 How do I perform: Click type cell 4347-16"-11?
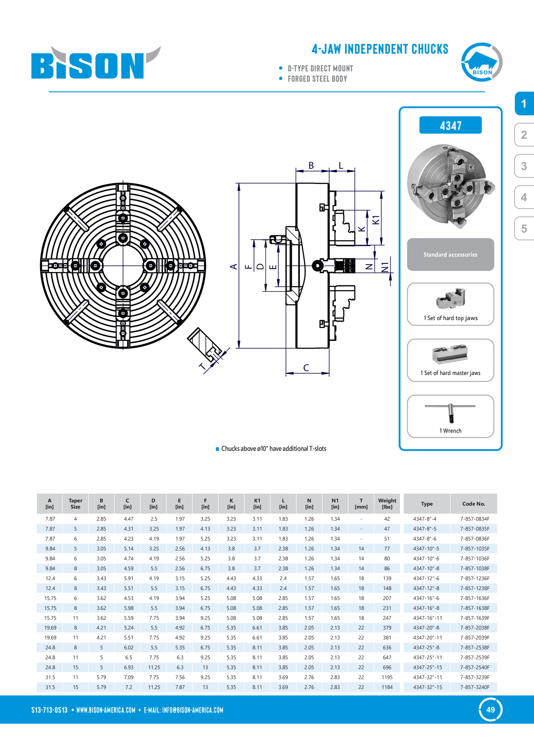click(x=427, y=618)
